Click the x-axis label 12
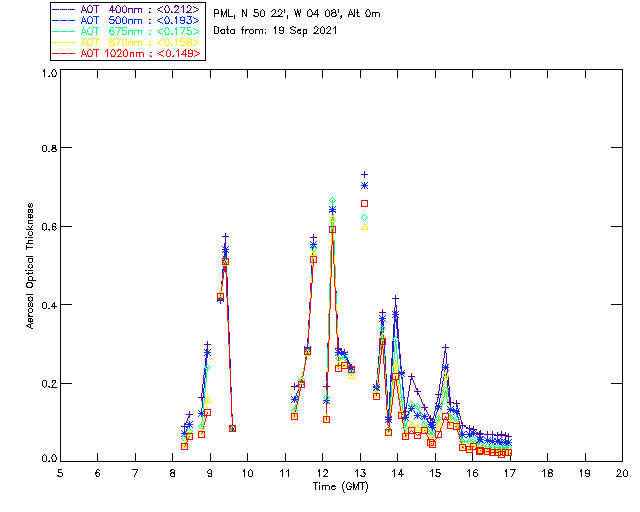This screenshot has width=640, height=512. coord(322,473)
